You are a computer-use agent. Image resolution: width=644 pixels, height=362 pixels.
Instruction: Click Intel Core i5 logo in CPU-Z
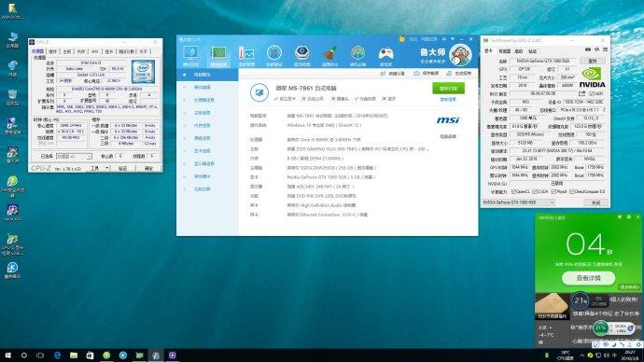(x=143, y=72)
